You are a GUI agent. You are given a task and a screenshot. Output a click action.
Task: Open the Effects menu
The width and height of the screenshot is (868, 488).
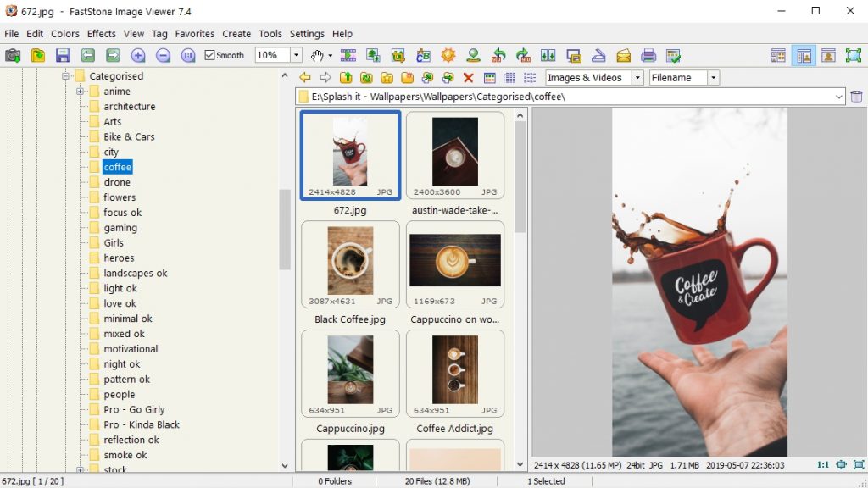pos(101,34)
